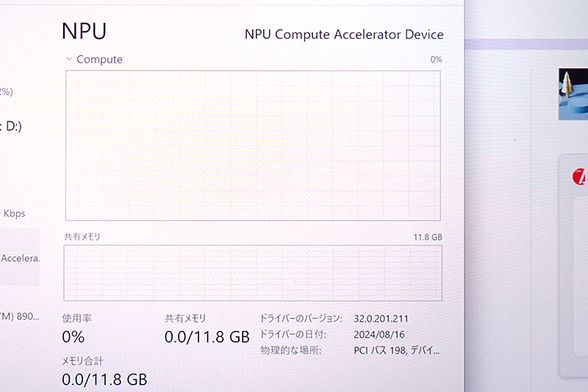This screenshot has width=588, height=392.
Task: Click the red circular icon at right
Action: [x=580, y=177]
